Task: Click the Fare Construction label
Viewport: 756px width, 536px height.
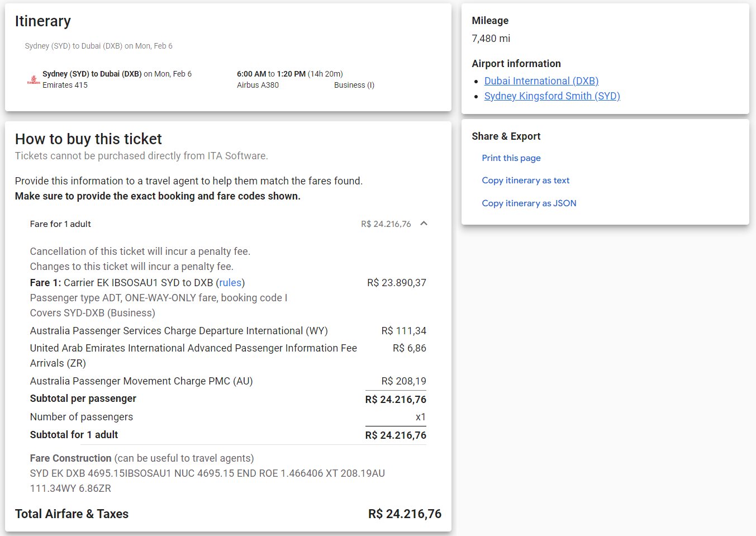Action: (70, 458)
